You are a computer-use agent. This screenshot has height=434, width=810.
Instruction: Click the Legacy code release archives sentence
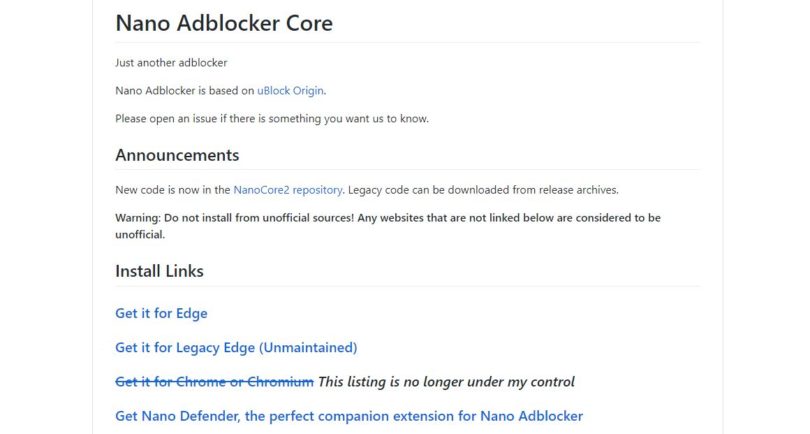(x=483, y=190)
